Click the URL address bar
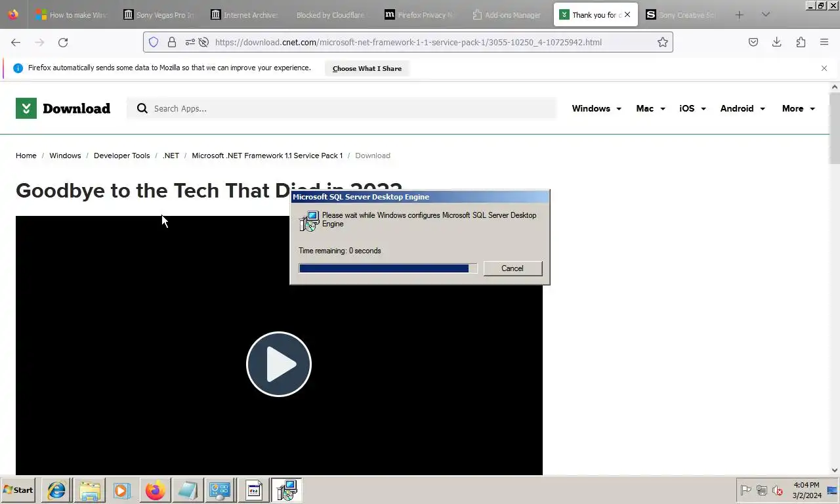The width and height of the screenshot is (840, 504). point(407,42)
